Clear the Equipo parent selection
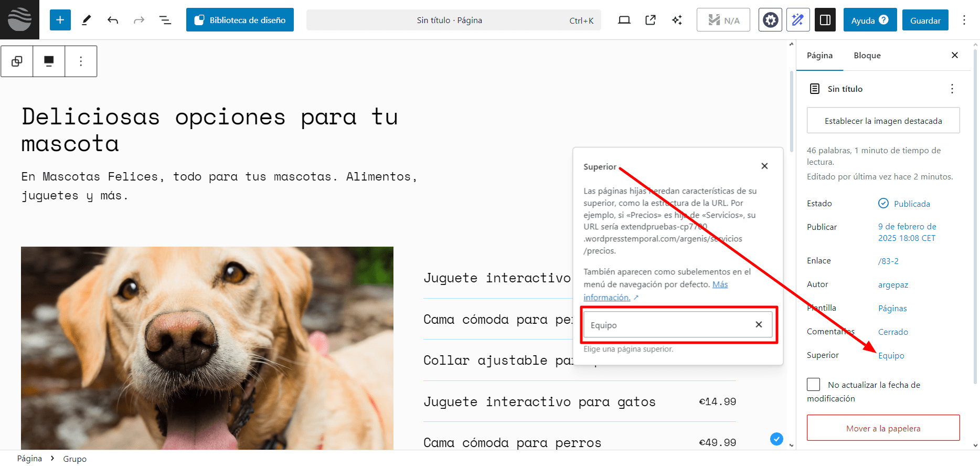 click(759, 324)
